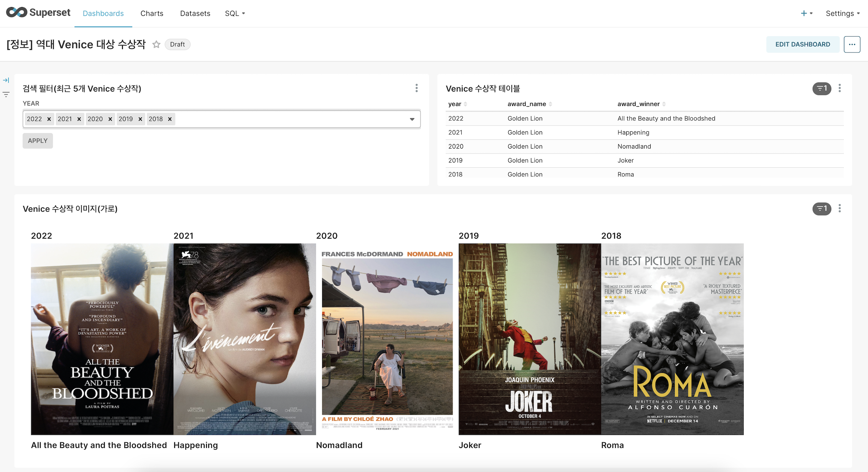Click the '검색 필터' filter box chart title
Screen dimensions: 868x472
click(82, 89)
